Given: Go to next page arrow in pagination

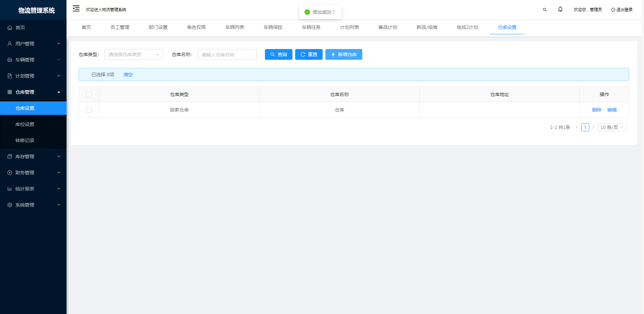Looking at the screenshot, I should (593, 127).
